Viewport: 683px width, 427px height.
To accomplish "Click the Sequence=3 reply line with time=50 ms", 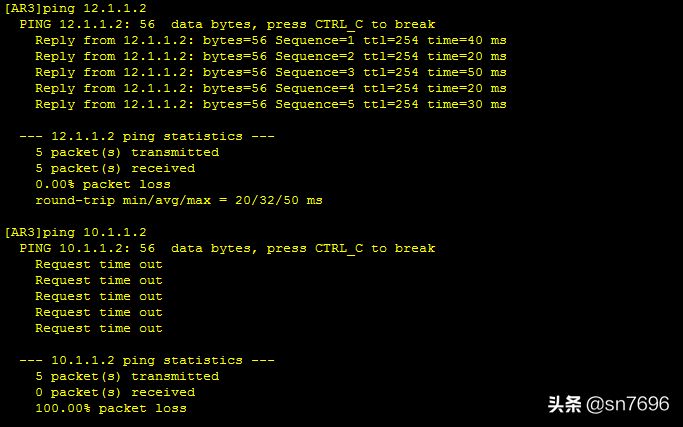I will tap(270, 72).
